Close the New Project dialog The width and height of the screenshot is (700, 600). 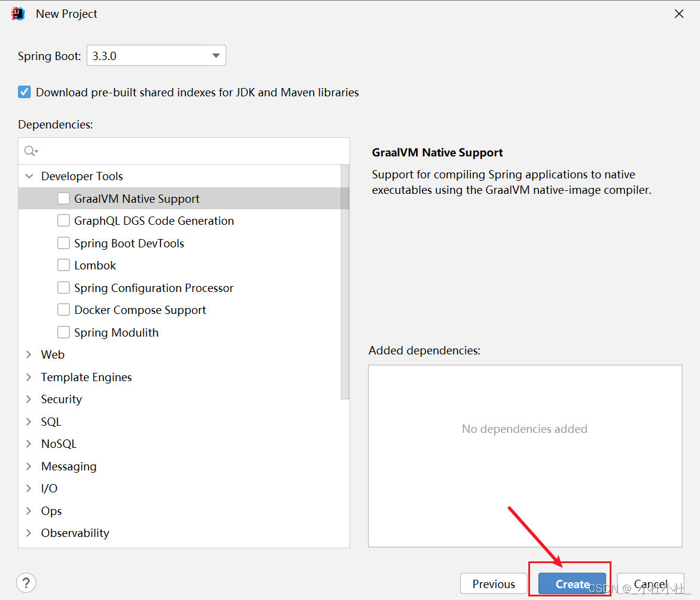pos(679,14)
